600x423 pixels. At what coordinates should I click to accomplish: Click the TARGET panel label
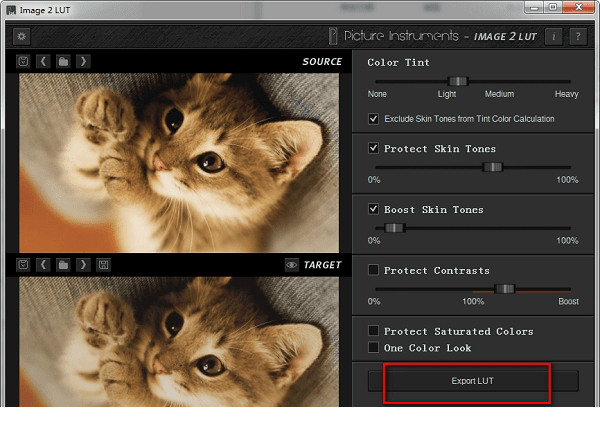tap(322, 265)
